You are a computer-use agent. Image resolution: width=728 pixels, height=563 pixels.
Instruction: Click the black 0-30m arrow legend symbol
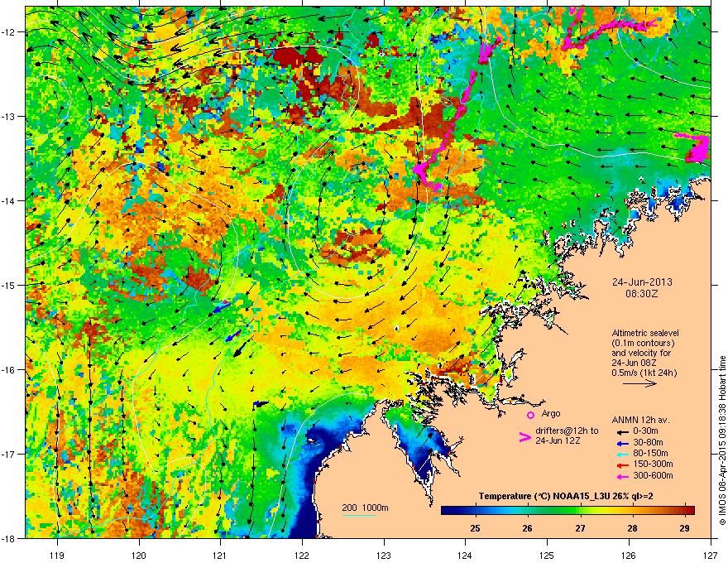coord(621,431)
